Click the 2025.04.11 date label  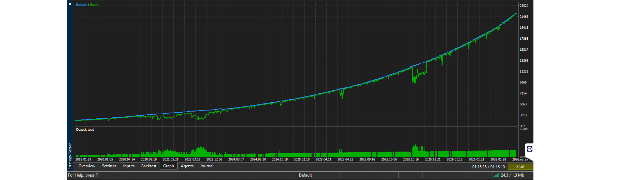[324, 159]
